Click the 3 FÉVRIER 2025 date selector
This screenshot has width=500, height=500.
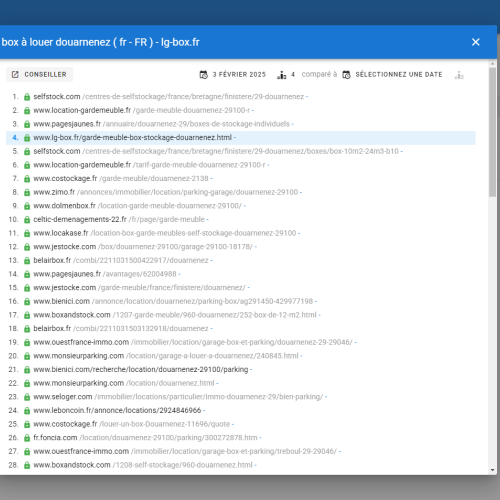click(x=239, y=74)
